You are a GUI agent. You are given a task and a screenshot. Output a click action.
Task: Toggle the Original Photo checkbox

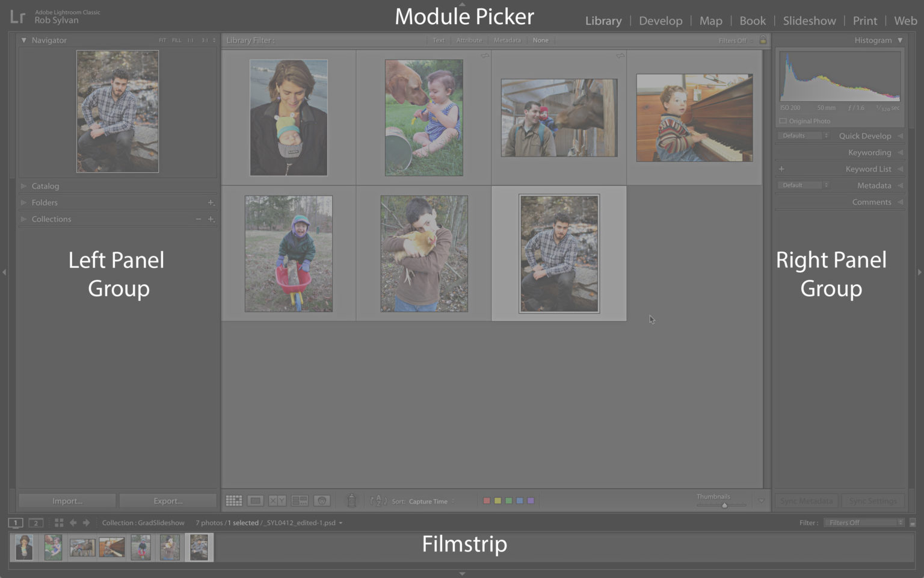pos(783,121)
